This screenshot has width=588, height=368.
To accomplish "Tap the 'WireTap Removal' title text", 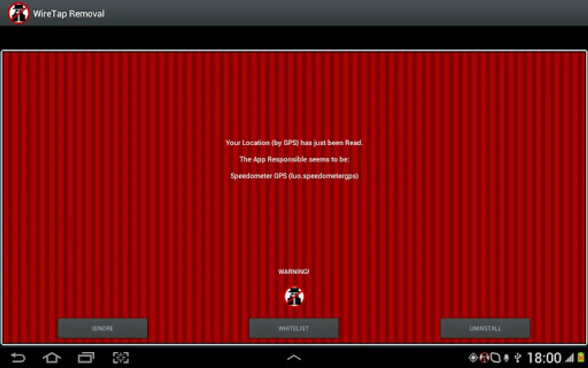I will click(x=69, y=14).
